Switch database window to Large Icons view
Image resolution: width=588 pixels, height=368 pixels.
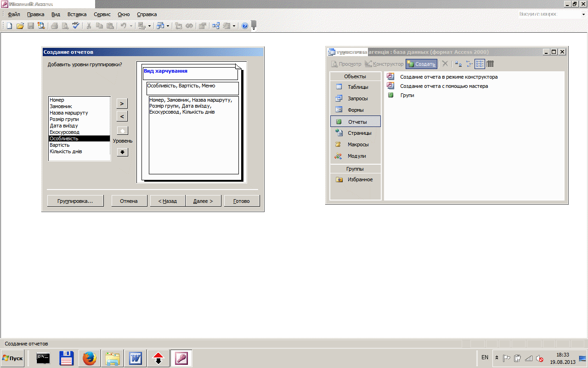click(458, 64)
